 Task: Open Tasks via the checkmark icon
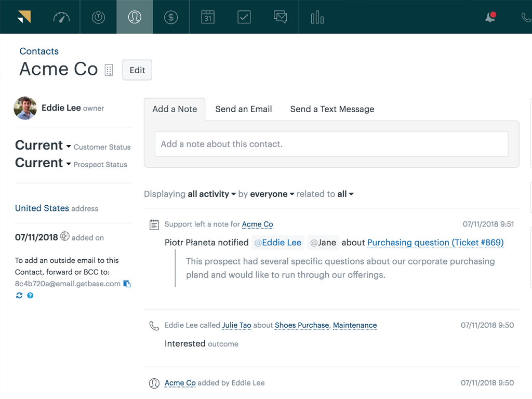pos(244,17)
